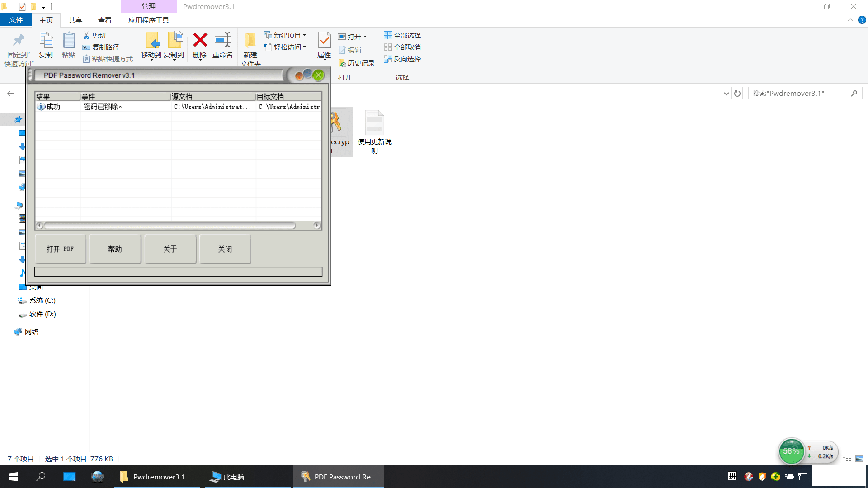Select the 成功 result row

[178, 107]
